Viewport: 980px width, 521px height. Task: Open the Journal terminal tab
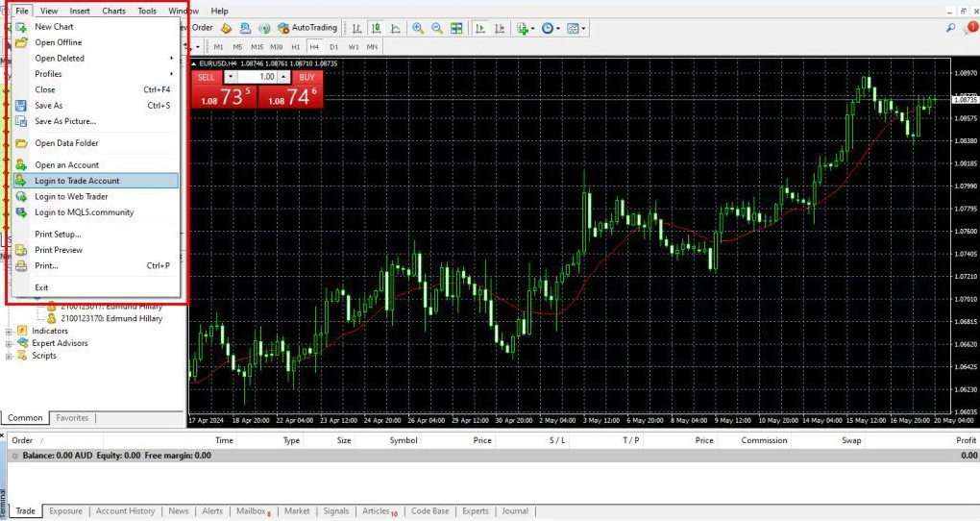pos(515,511)
